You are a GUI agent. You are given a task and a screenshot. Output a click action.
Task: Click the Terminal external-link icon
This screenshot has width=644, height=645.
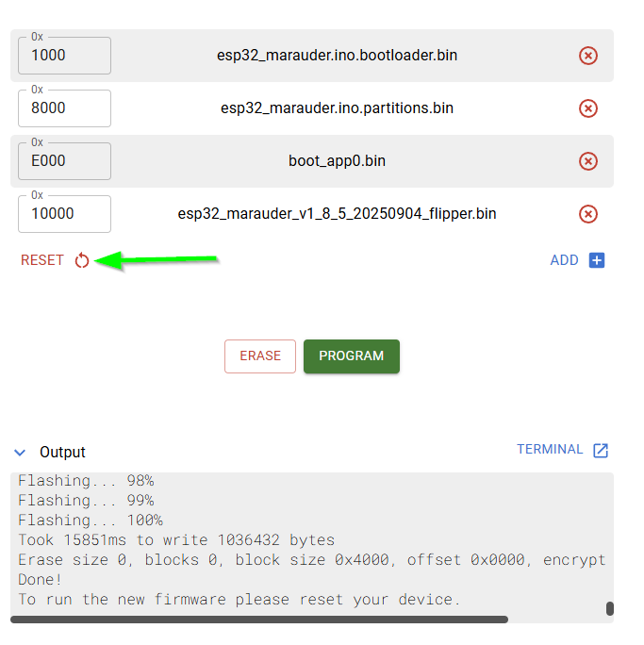click(x=601, y=451)
